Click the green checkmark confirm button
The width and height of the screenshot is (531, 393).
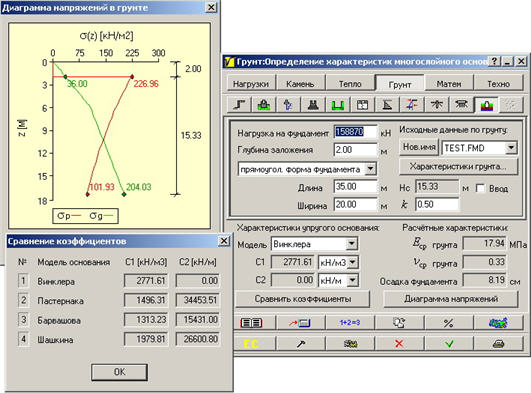(x=449, y=344)
